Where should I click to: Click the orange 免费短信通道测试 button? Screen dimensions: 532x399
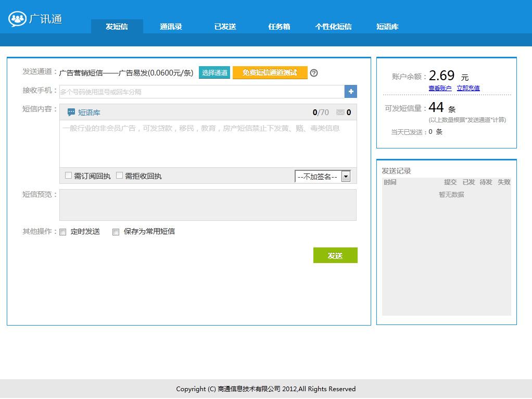[x=270, y=72]
